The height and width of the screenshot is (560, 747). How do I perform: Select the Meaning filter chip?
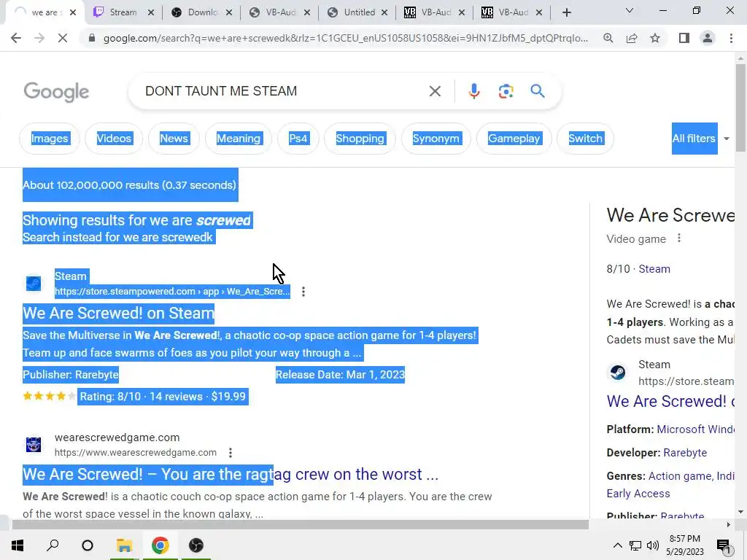point(239,139)
